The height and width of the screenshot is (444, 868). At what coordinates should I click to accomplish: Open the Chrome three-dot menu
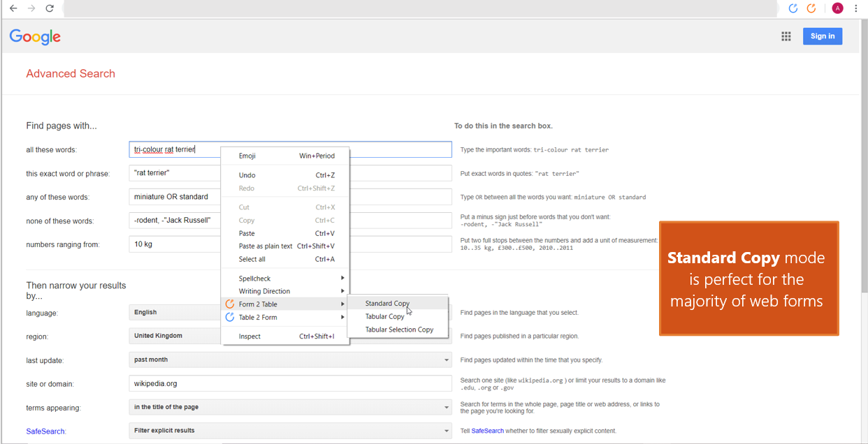tap(856, 8)
